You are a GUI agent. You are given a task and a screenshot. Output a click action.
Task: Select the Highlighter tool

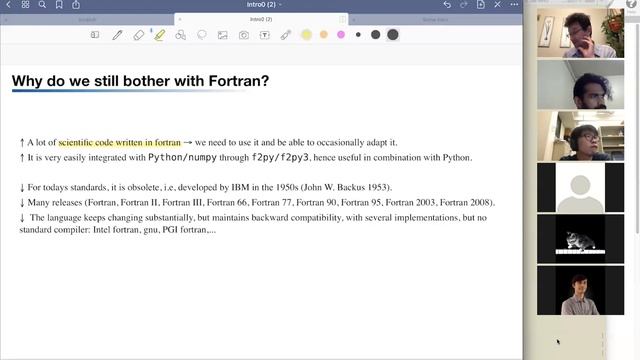(160, 35)
